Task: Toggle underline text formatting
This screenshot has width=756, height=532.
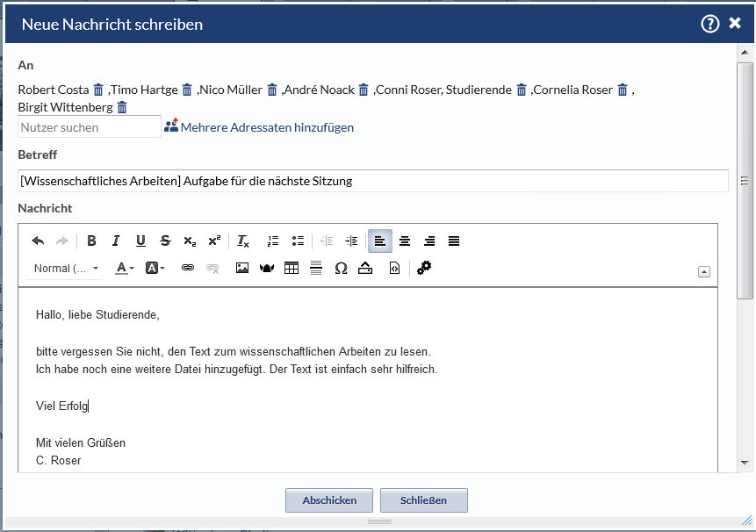Action: (x=140, y=241)
